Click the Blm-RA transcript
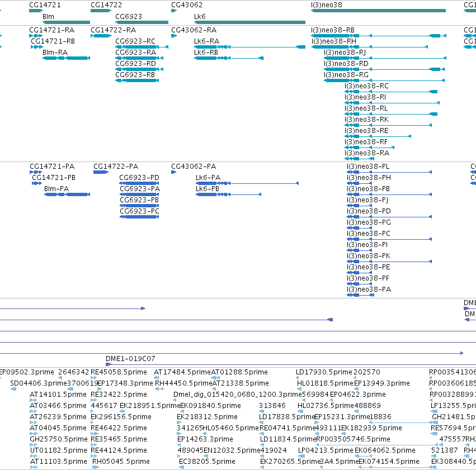476x470 pixels. point(66,58)
